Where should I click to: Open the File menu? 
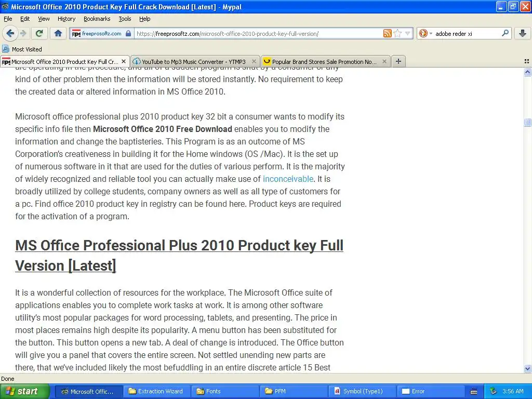[x=8, y=19]
